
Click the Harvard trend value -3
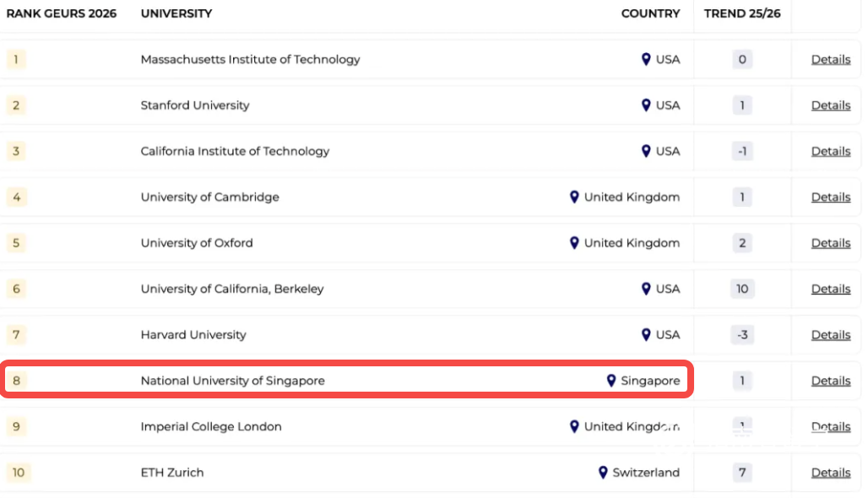742,334
